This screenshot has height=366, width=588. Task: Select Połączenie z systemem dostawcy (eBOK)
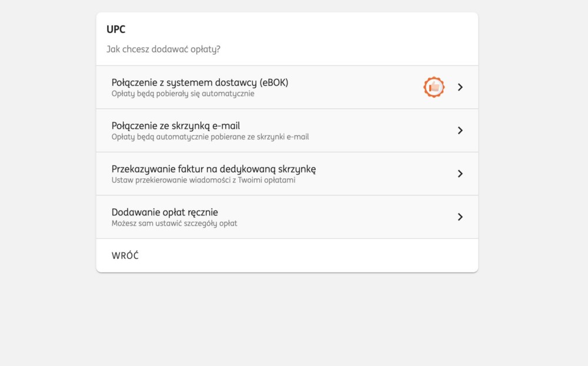(287, 87)
